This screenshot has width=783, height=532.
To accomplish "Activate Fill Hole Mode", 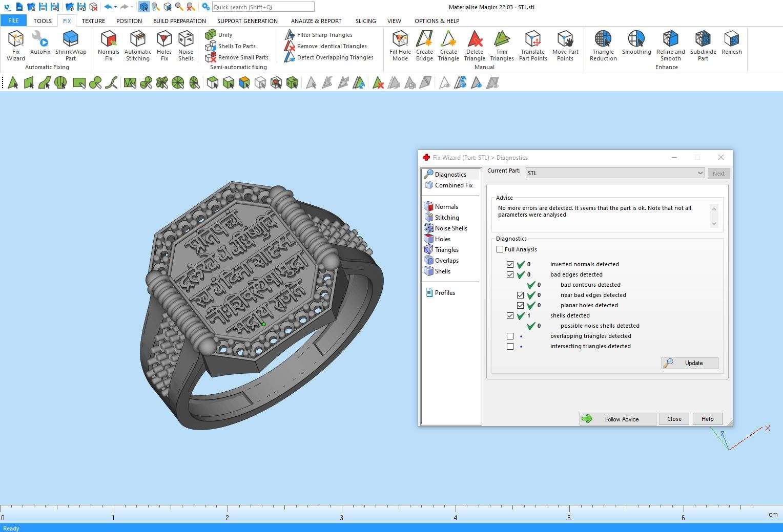I will coord(400,45).
